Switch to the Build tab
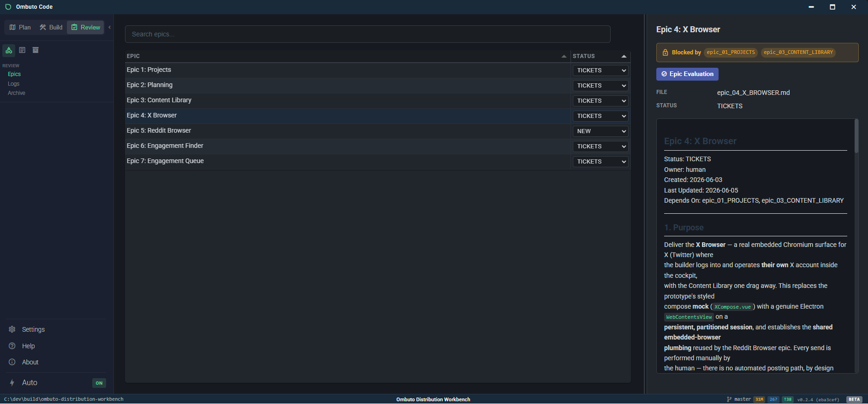868x404 pixels. (51, 27)
